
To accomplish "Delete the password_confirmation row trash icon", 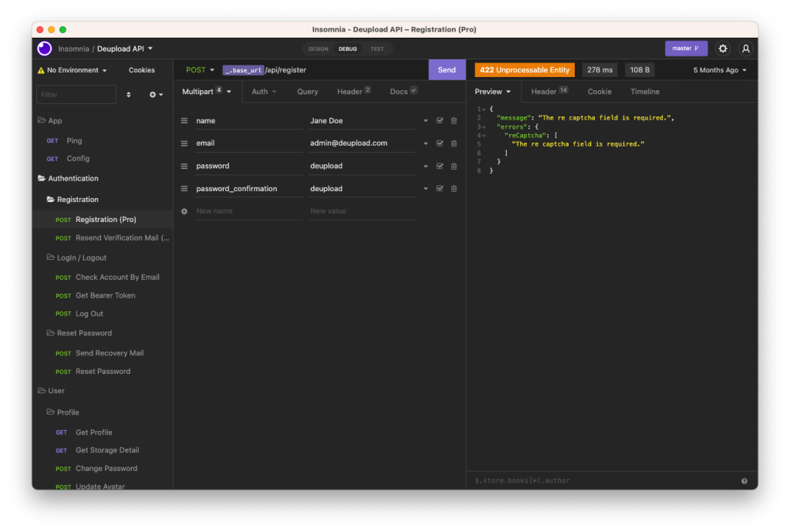I will pos(454,189).
